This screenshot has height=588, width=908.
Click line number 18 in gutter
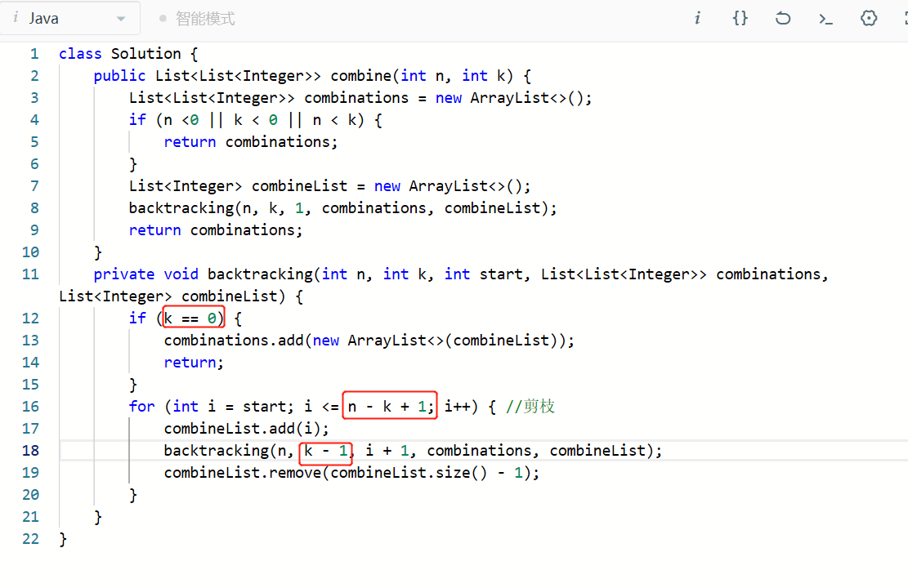(31, 451)
